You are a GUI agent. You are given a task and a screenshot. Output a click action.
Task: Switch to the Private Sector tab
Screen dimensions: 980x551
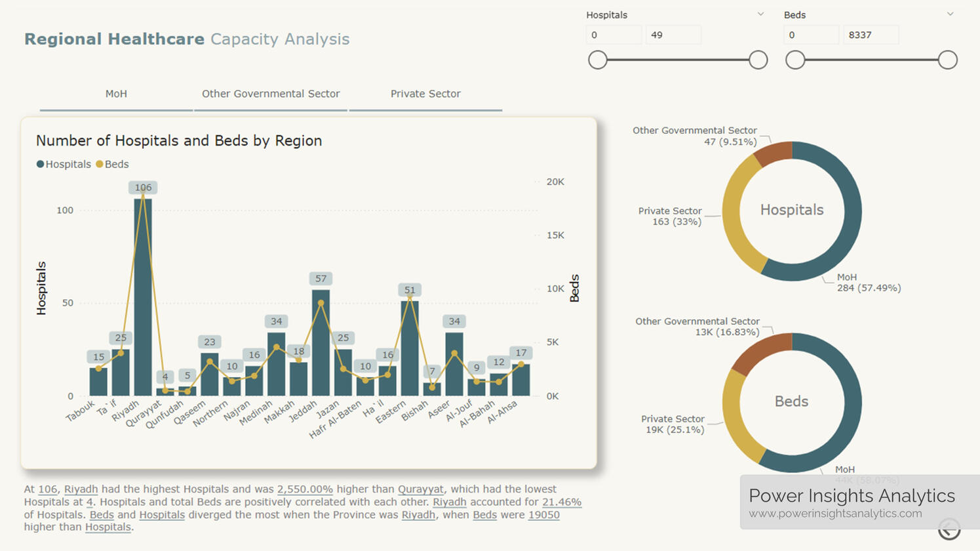point(425,94)
